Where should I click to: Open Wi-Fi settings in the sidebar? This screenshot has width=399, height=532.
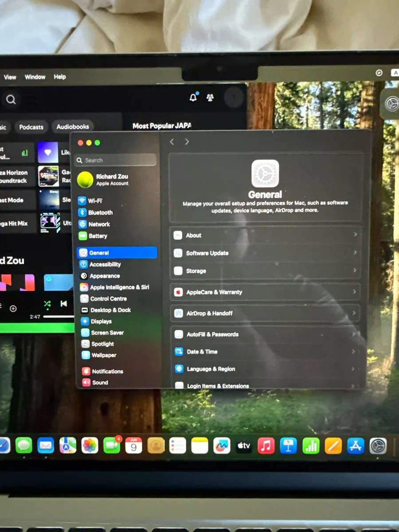(91, 201)
